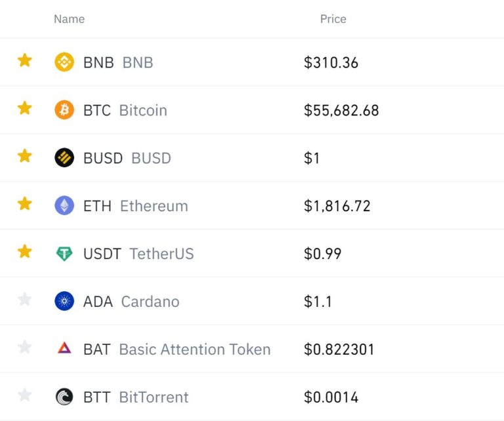The width and height of the screenshot is (504, 421).
Task: Click the blue Cardano logo icon
Action: click(64, 301)
